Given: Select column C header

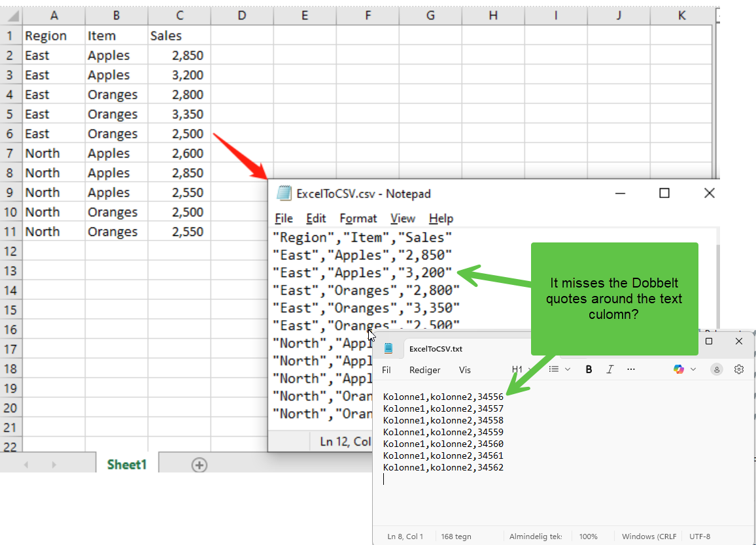Looking at the screenshot, I should coord(179,16).
